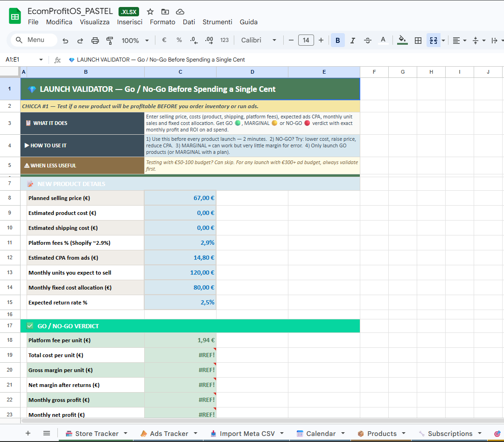Viewport: 504px width, 442px height.
Task: Click the redo arrow in the toolbar
Action: [x=80, y=41]
